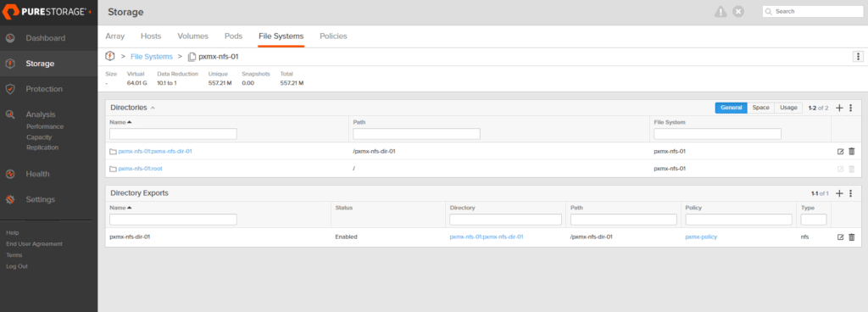Switch Directories view to Usage
The width and height of the screenshot is (868, 312).
click(788, 108)
